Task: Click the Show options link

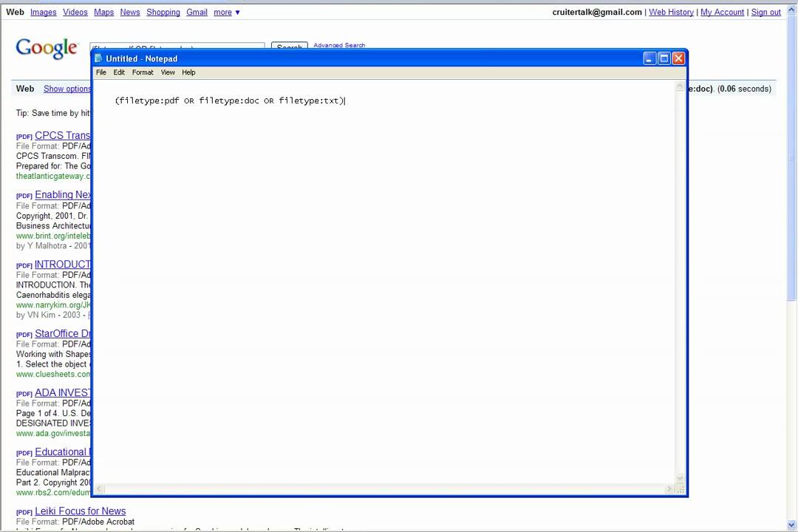Action: point(67,89)
